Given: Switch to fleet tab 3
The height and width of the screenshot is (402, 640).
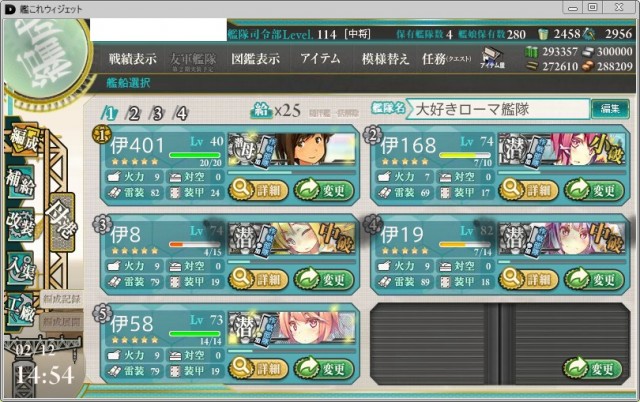Looking at the screenshot, I should pyautogui.click(x=157, y=113).
